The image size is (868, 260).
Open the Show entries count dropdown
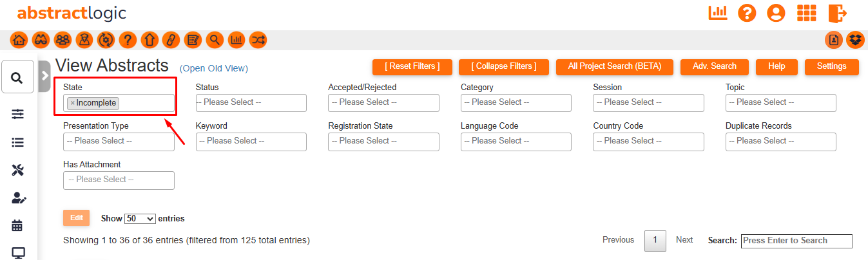click(x=140, y=219)
